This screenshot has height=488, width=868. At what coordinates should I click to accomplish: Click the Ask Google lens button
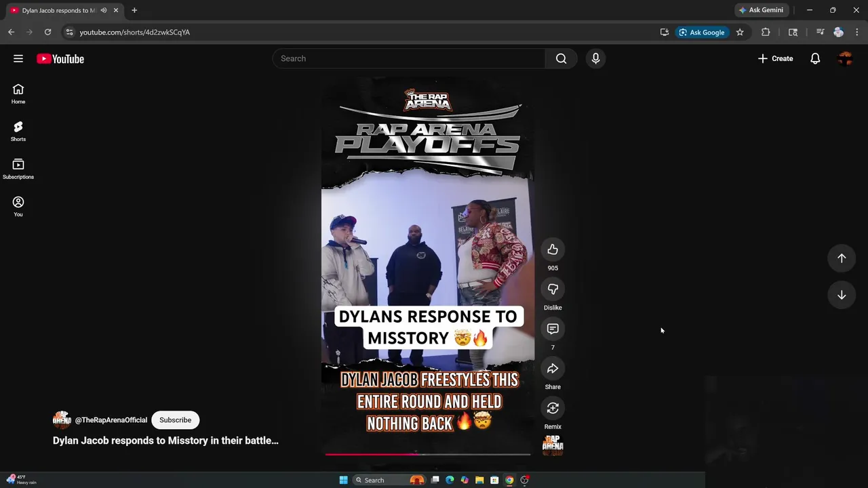click(x=702, y=32)
